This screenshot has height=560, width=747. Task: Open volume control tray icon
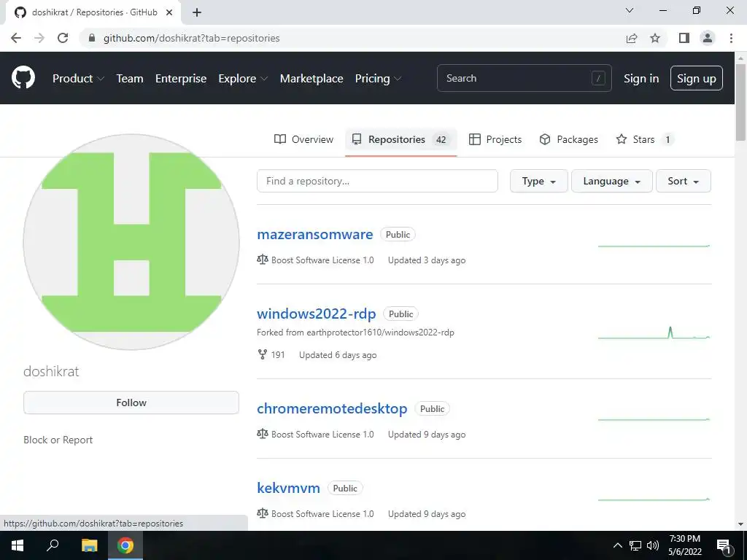point(653,545)
